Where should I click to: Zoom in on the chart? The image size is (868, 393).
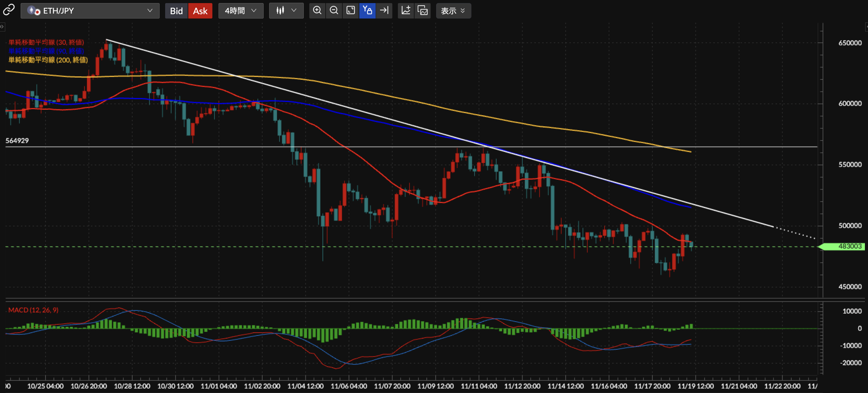tap(317, 10)
